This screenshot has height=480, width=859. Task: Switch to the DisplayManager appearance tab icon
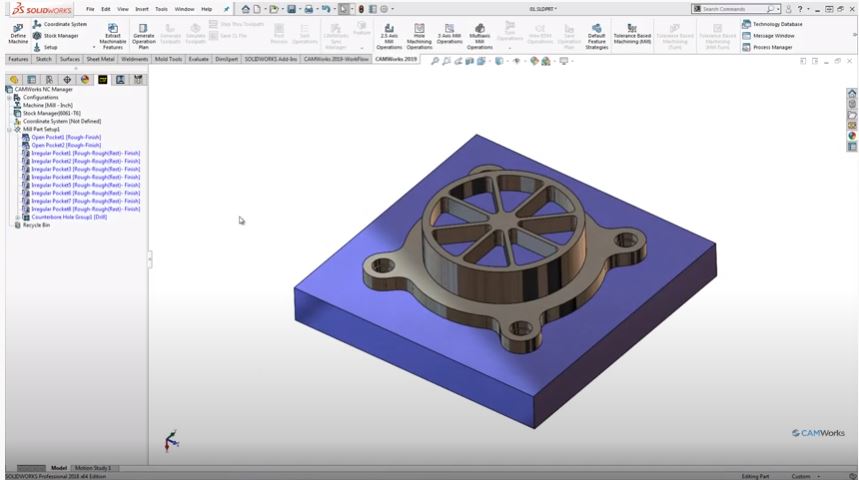pyautogui.click(x=85, y=80)
